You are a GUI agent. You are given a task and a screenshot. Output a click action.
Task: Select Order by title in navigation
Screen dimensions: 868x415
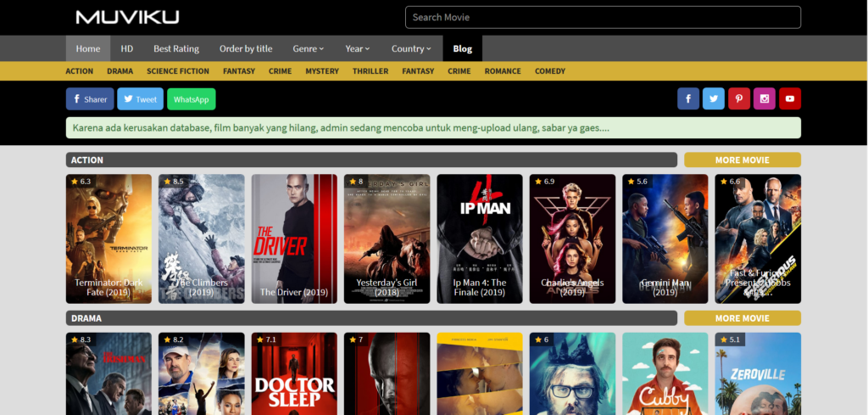tap(246, 48)
